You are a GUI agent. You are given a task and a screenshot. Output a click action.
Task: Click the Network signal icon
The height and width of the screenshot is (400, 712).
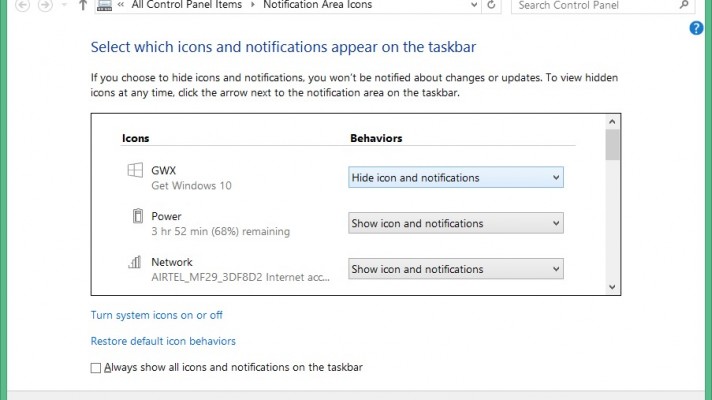click(x=135, y=262)
